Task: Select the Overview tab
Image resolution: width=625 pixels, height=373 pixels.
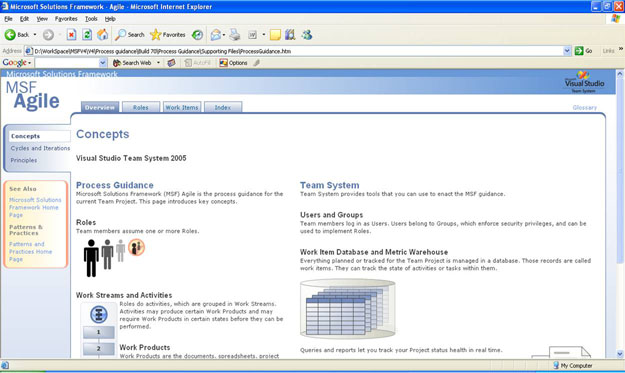Action: [x=100, y=107]
